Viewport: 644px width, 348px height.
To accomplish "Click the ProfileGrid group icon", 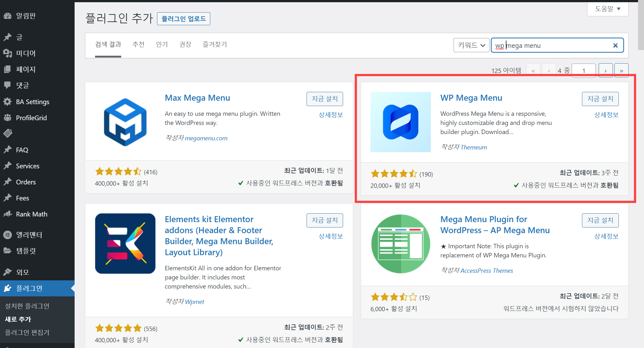I will [8, 118].
